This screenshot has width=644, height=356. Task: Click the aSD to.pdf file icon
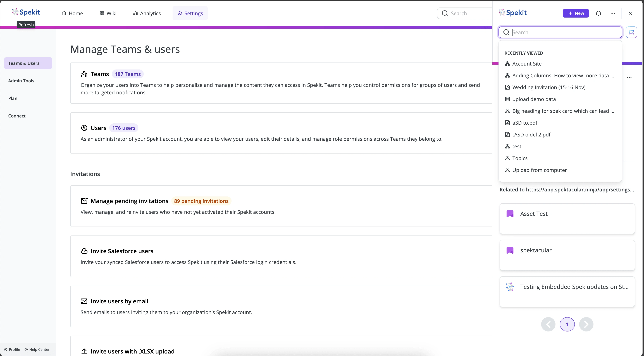(x=507, y=123)
